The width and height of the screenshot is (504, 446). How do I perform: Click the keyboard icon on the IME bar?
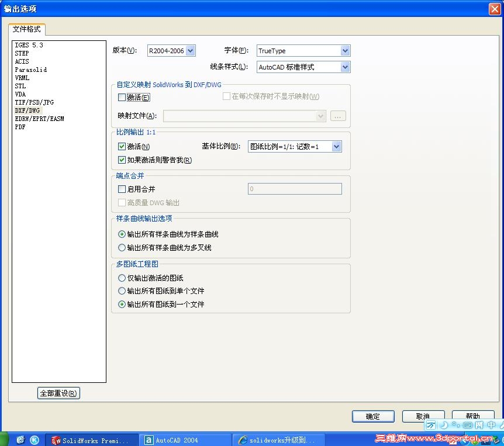(x=468, y=425)
